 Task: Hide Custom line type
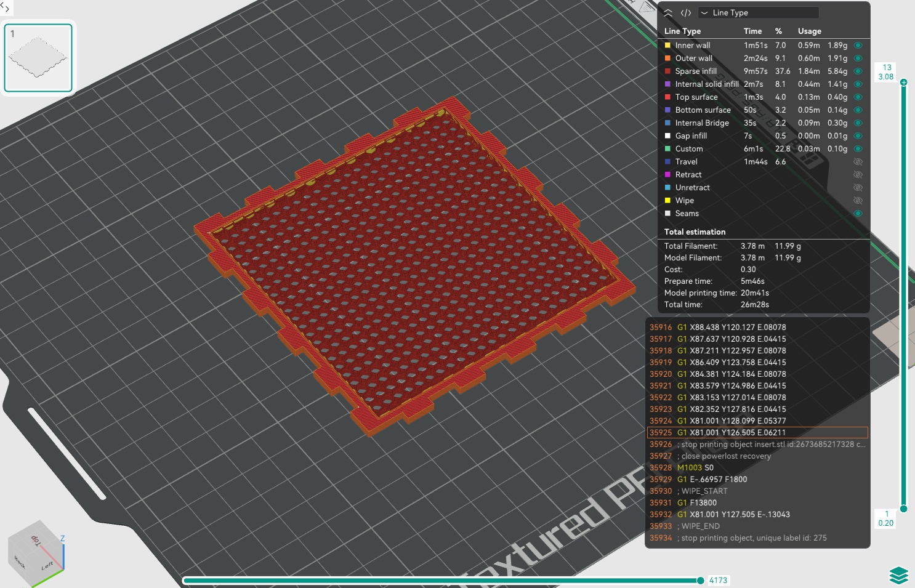tap(858, 149)
